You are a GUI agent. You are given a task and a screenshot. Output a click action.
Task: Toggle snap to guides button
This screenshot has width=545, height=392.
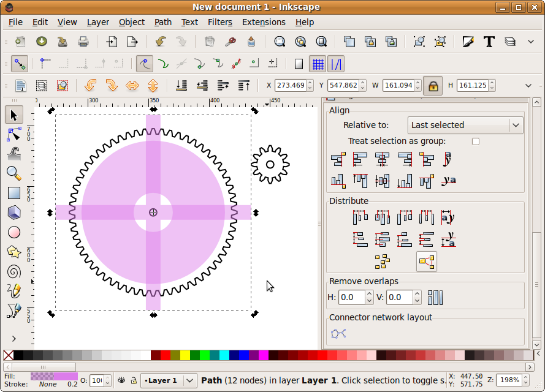pyautogui.click(x=336, y=64)
